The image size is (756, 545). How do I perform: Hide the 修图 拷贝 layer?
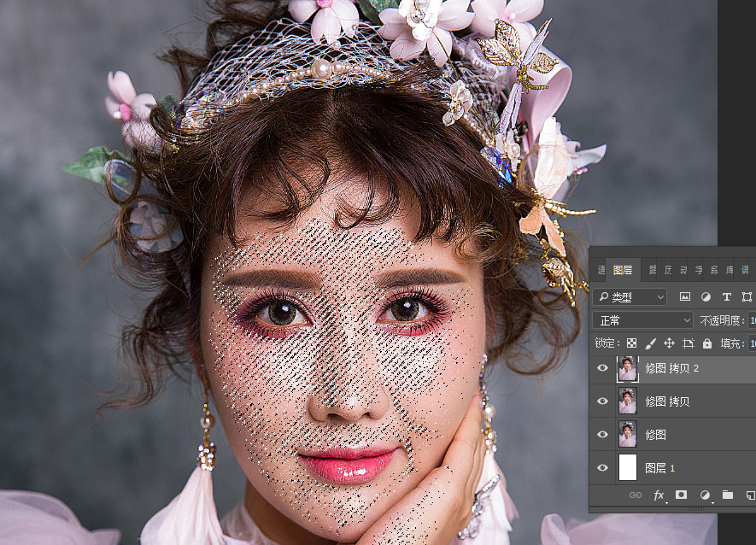(602, 401)
